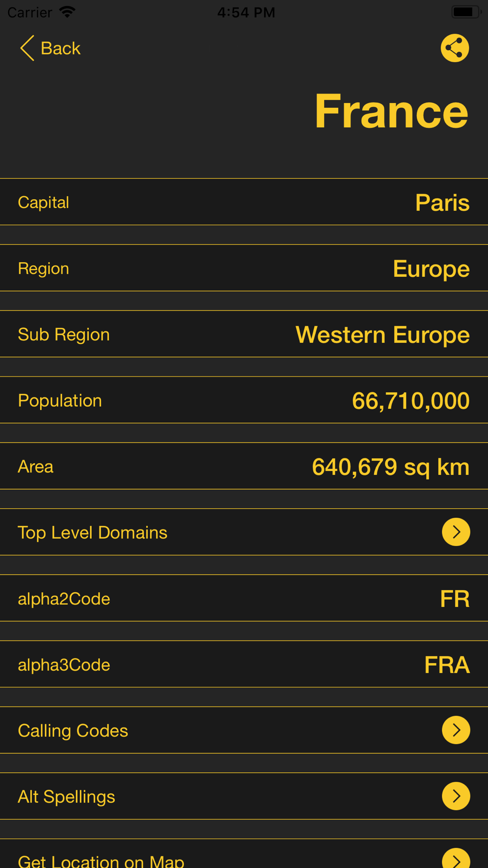Expand Alt Spellings chevron button
This screenshot has width=488, height=868.
click(456, 796)
